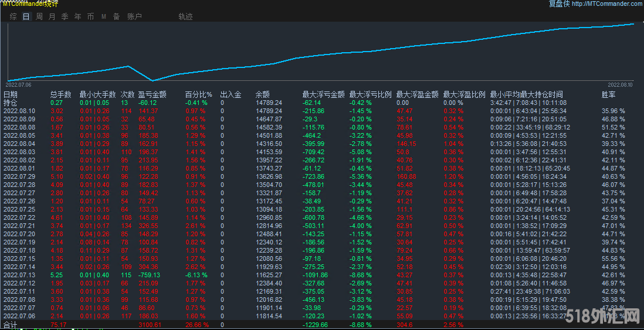The width and height of the screenshot is (644, 330).
Task: Click the M tab
Action: coord(103,17)
